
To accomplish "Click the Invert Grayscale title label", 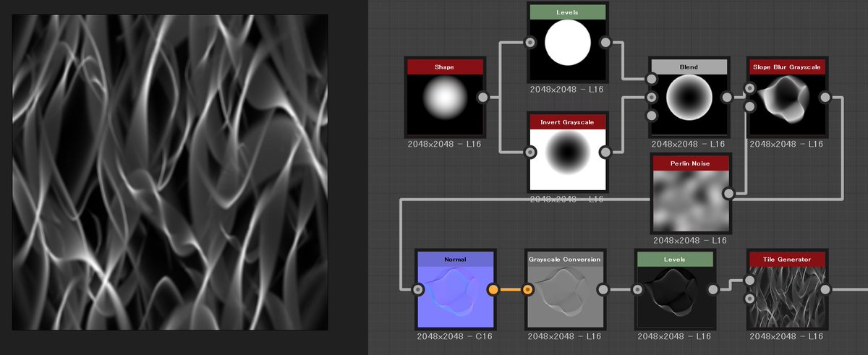I will pyautogui.click(x=568, y=122).
